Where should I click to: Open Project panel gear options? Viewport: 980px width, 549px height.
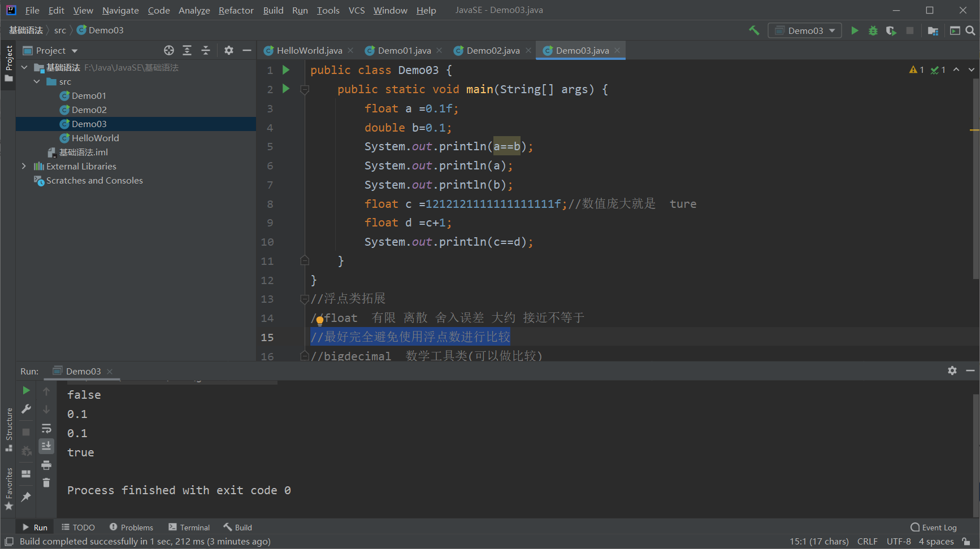coord(228,50)
